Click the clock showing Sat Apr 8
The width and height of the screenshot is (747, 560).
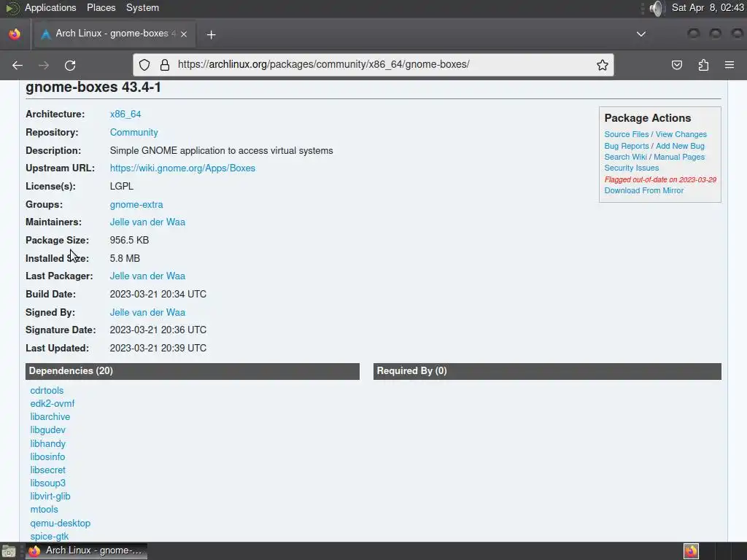click(708, 8)
